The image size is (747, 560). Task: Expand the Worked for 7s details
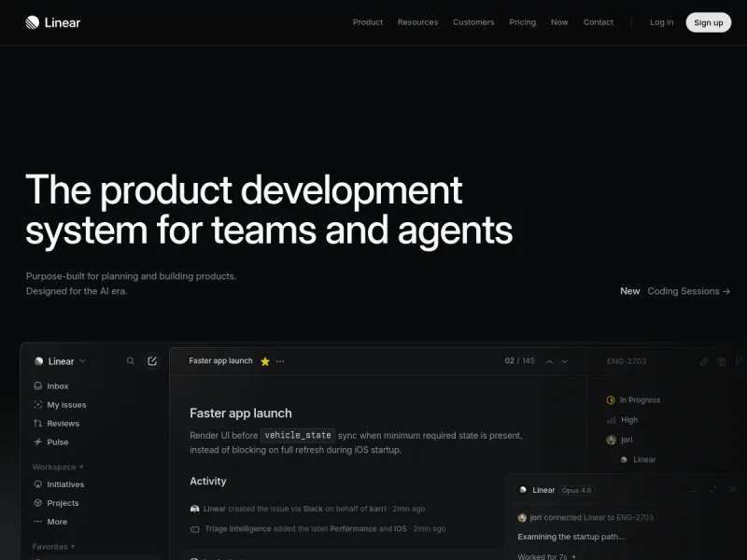(546, 556)
